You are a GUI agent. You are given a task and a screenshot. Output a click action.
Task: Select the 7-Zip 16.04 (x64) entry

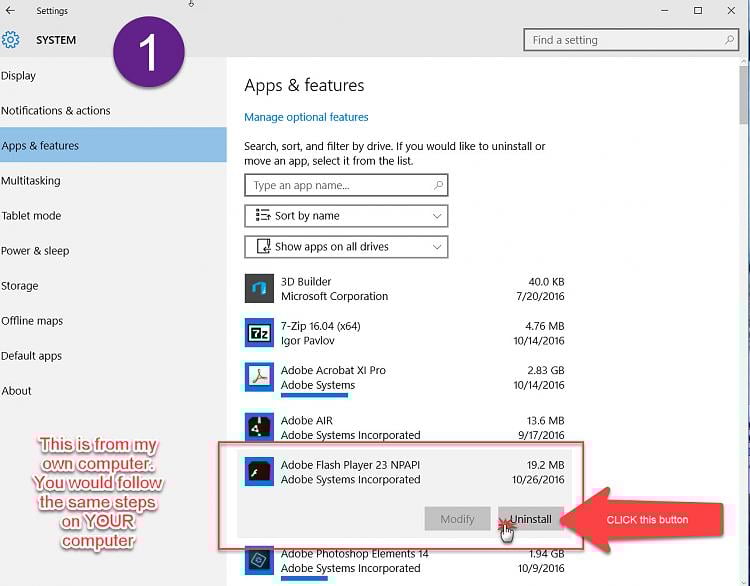(x=320, y=326)
